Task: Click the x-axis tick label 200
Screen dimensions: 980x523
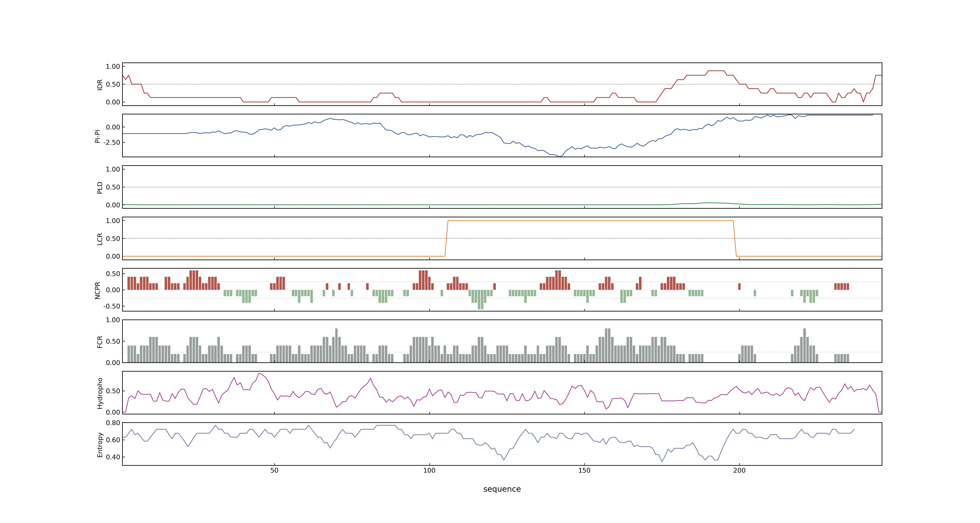Action: click(739, 470)
